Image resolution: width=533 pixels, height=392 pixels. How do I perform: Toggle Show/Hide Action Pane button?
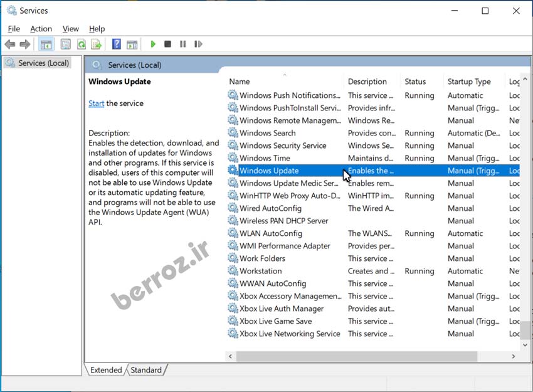pyautogui.click(x=132, y=45)
